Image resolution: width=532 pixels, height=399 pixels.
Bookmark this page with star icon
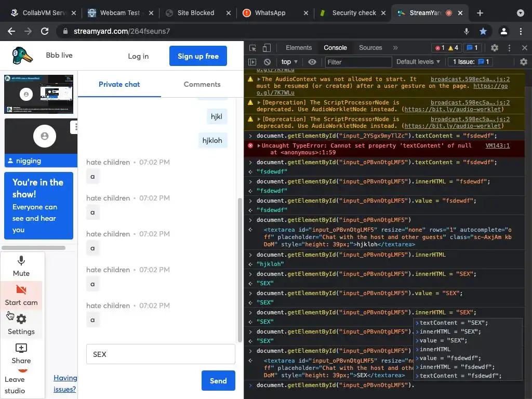483,31
